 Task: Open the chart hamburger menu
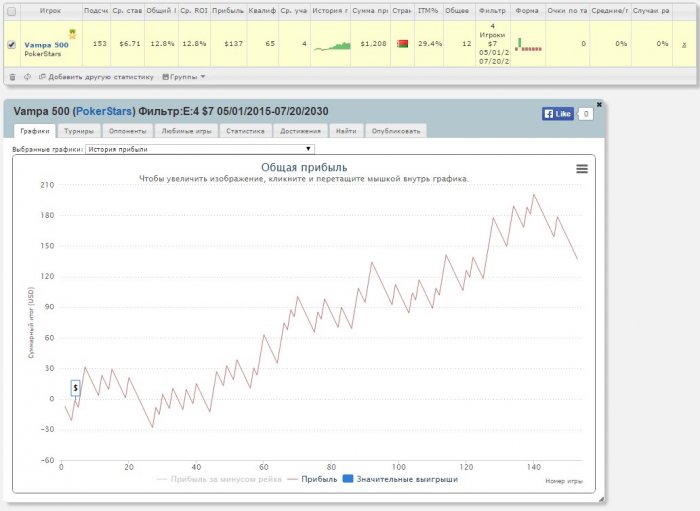[582, 169]
